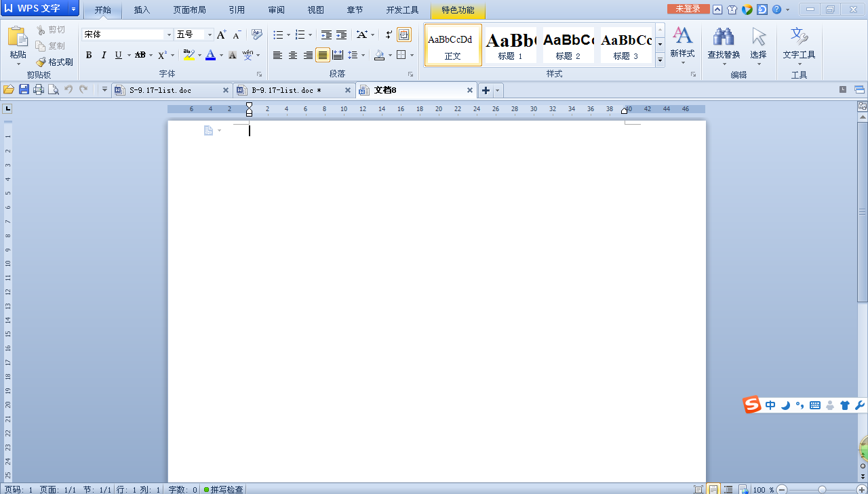Toggle the paragraph layout button in the ribbon
Screen dimensions: 868x494
click(404, 35)
